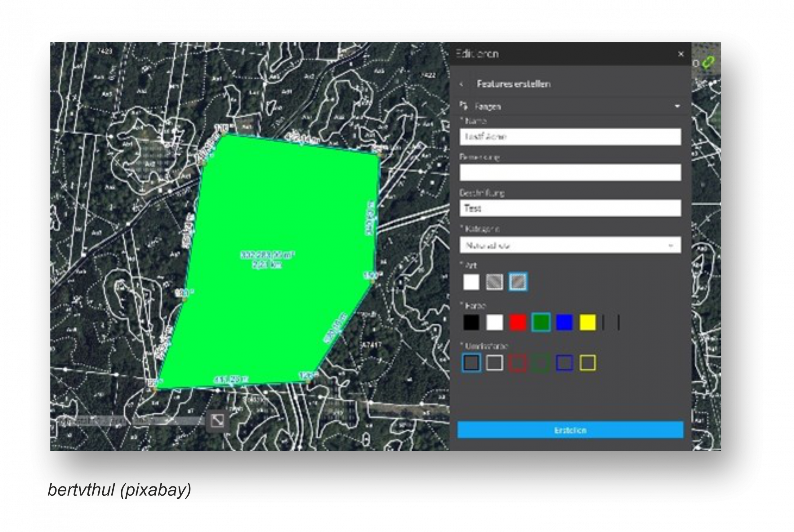Select the white outline color swatch
The height and width of the screenshot is (532, 794).
pos(495,363)
